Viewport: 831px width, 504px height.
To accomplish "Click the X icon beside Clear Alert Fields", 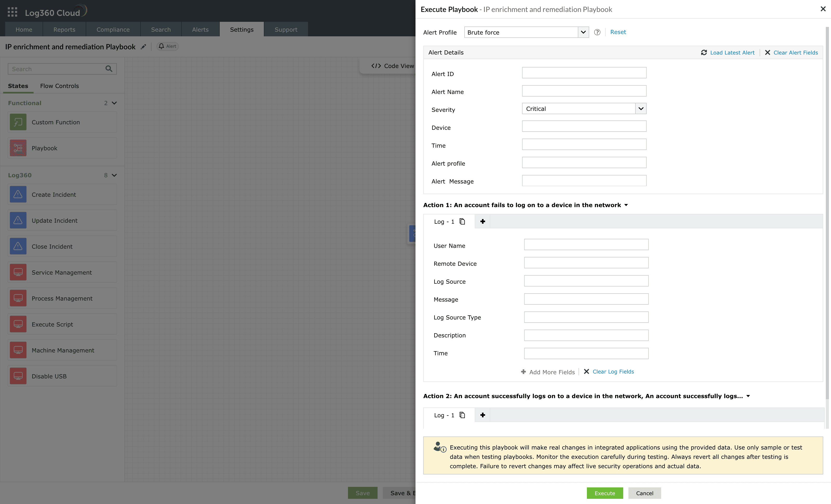I will click(767, 53).
